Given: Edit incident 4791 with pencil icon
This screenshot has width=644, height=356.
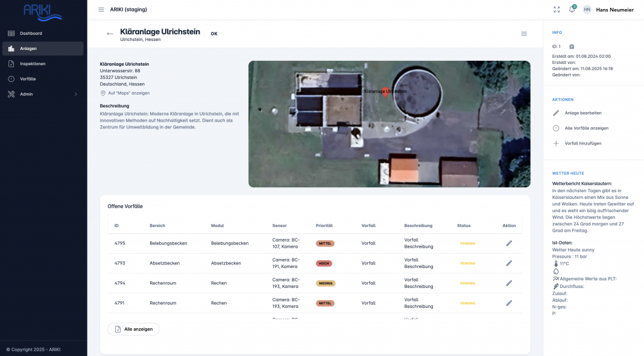Looking at the screenshot, I should pyautogui.click(x=509, y=303).
